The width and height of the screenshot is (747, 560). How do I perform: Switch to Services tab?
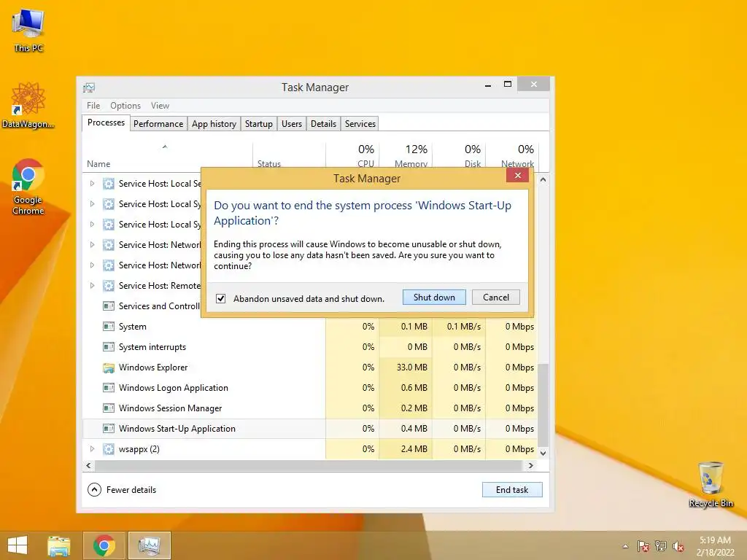[x=360, y=124]
